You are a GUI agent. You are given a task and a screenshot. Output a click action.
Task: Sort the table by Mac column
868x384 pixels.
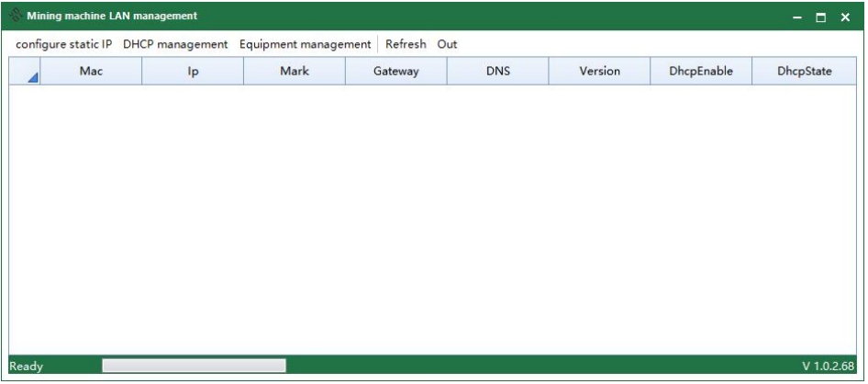(91, 72)
